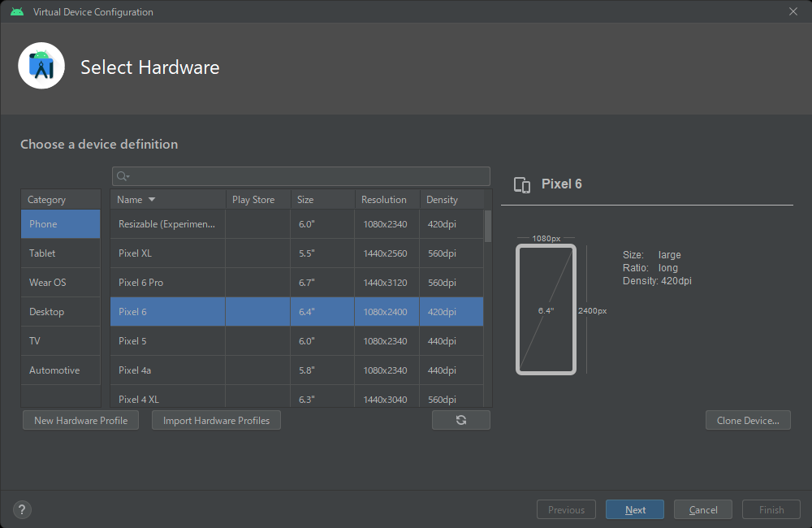Screen dimensions: 812x528
Task: Focus the device search input field
Action: coord(301,176)
